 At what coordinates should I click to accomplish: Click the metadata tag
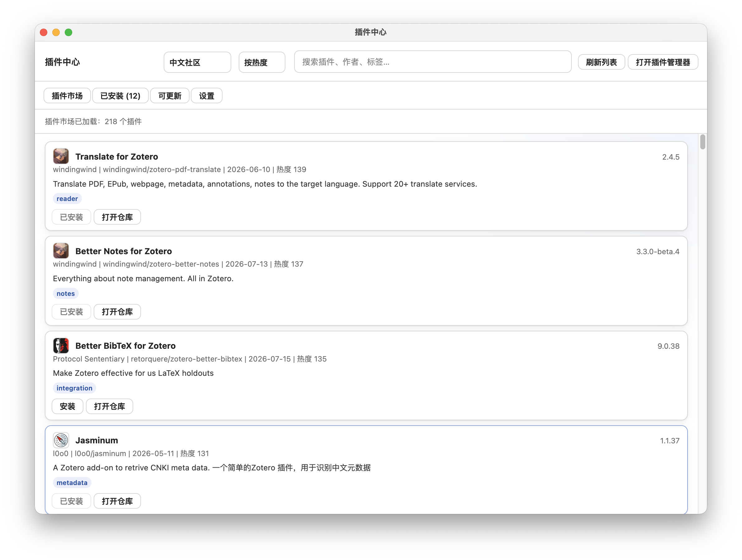(72, 483)
